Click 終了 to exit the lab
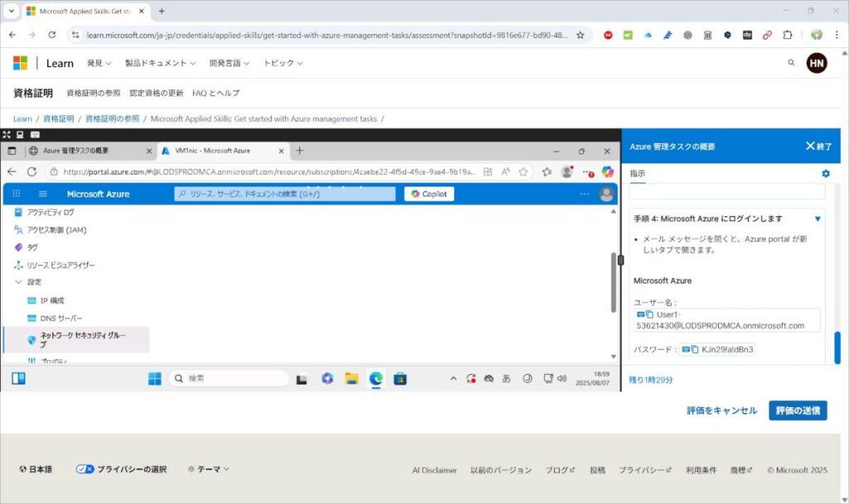849x504 pixels. point(818,146)
